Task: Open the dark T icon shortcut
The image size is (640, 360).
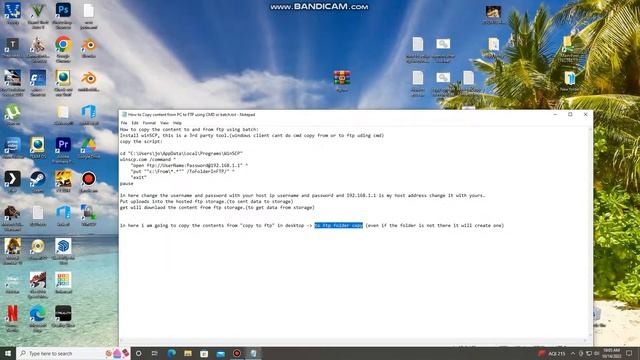Action: click(13, 48)
